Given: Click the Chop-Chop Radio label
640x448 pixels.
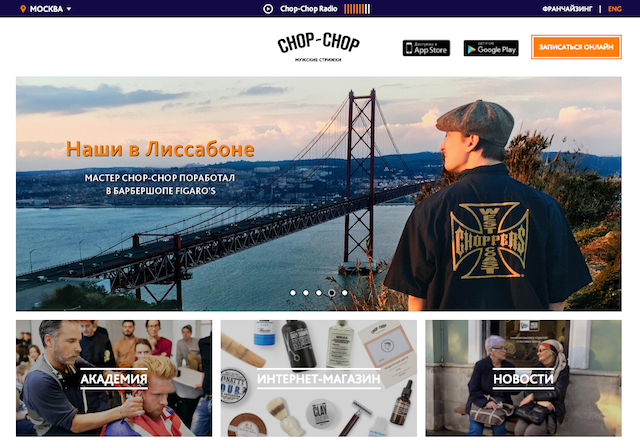Looking at the screenshot, I should pyautogui.click(x=309, y=9).
